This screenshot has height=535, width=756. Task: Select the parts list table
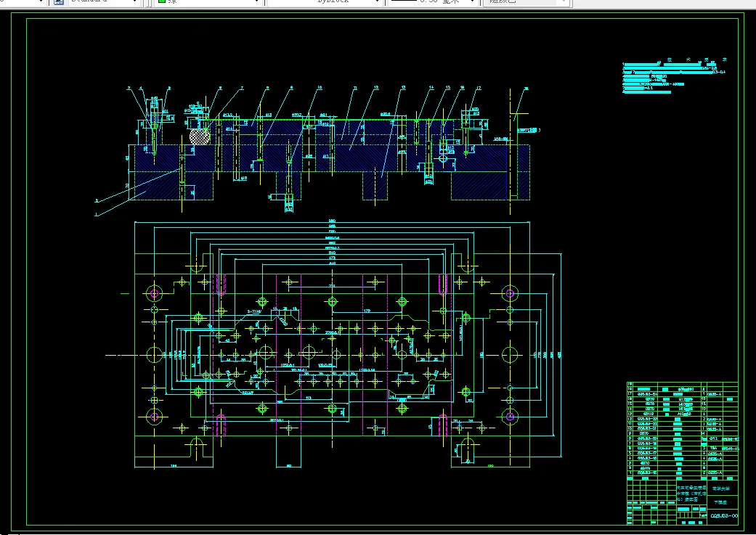pos(682,430)
